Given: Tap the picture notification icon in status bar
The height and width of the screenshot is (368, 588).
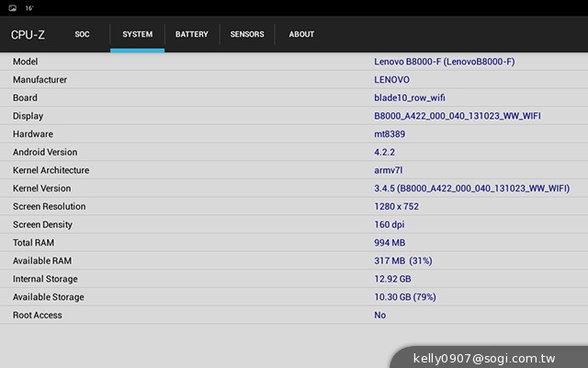Looking at the screenshot, I should tap(11, 7).
